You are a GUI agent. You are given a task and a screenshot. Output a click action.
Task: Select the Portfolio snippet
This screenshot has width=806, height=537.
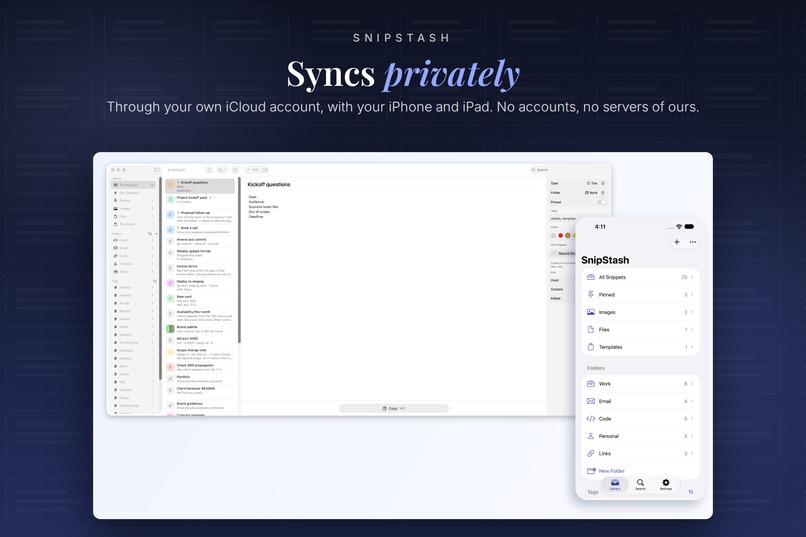[200, 379]
